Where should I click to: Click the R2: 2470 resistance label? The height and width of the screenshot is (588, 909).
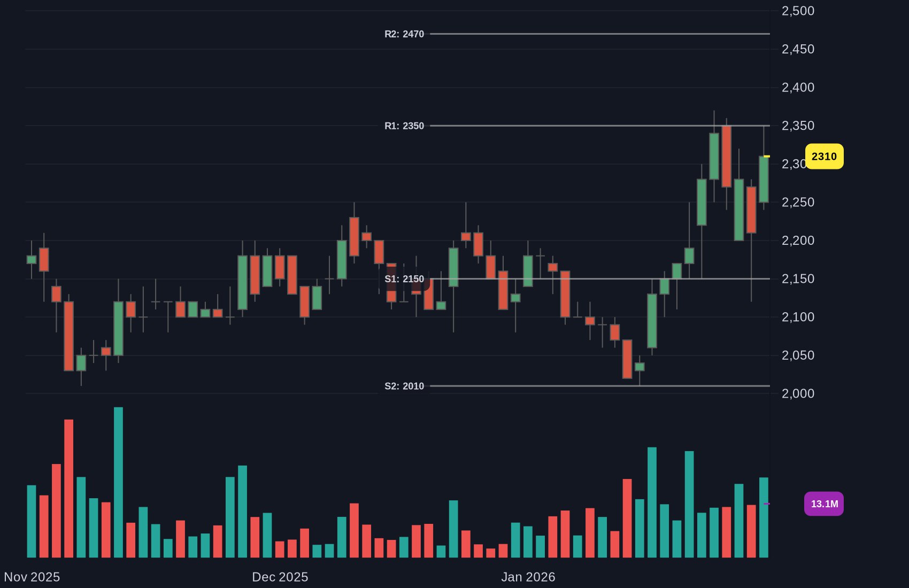(x=404, y=34)
